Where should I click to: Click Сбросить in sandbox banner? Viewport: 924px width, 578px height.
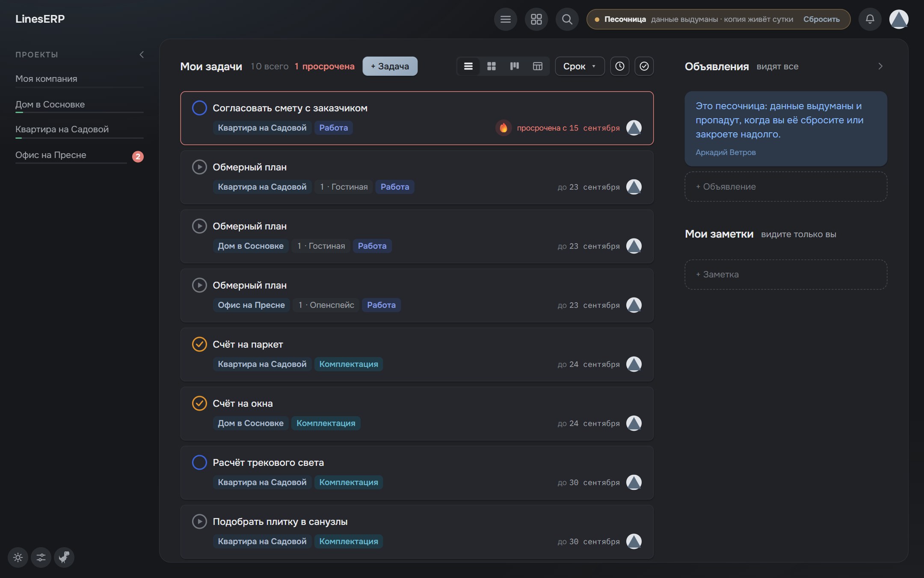click(x=821, y=19)
